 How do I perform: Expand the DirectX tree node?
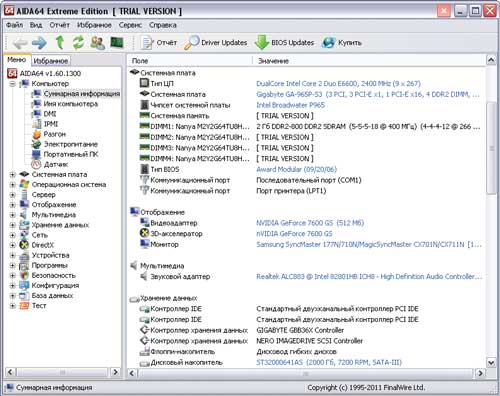pyautogui.click(x=12, y=245)
